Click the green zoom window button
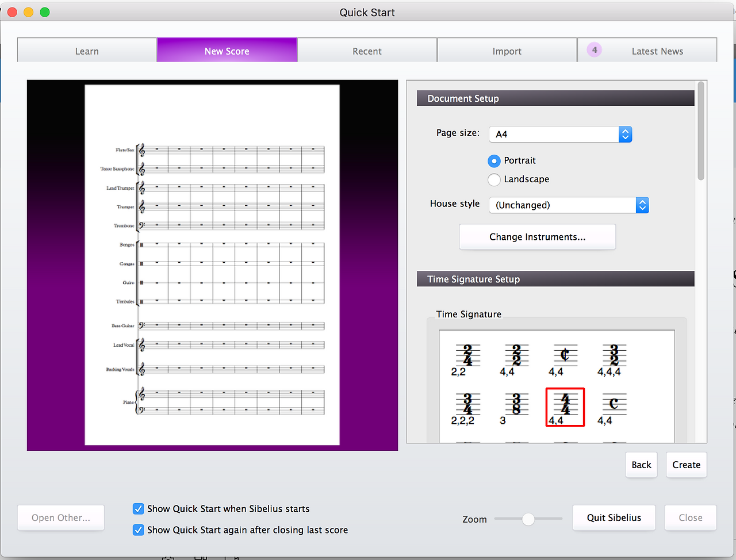The width and height of the screenshot is (736, 560). [45, 12]
